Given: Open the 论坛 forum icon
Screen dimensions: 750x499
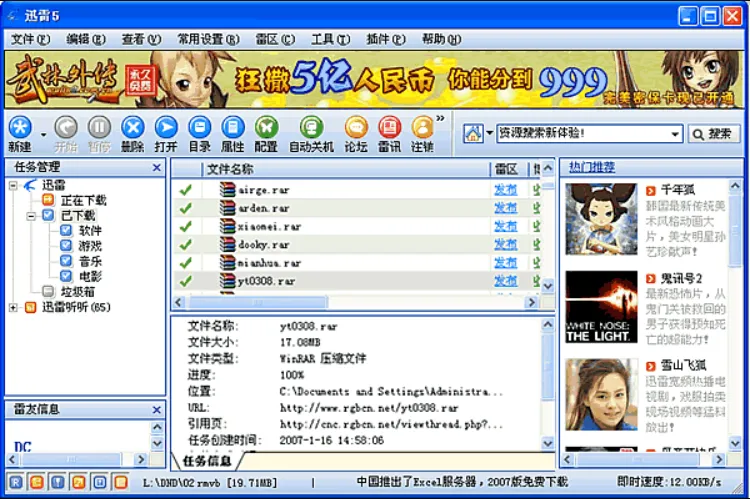Looking at the screenshot, I should tap(356, 128).
